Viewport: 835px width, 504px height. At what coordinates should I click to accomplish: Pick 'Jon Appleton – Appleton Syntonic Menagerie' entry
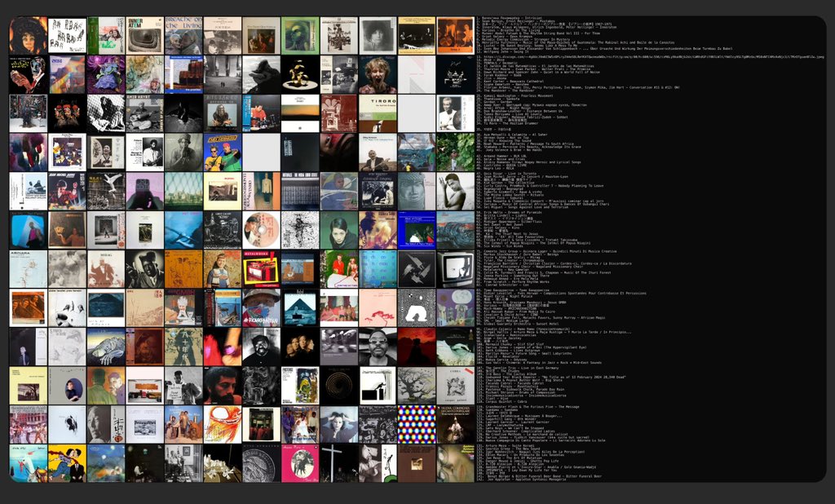[x=521, y=480]
